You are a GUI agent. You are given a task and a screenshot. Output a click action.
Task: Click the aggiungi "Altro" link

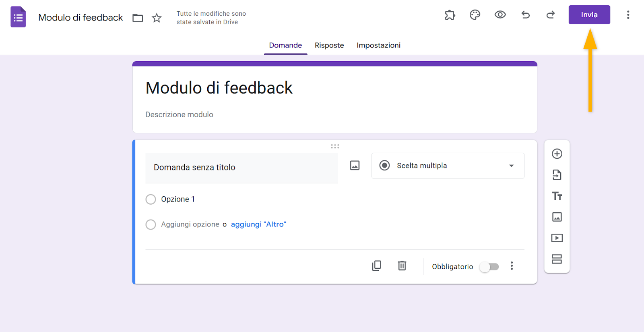tap(258, 224)
